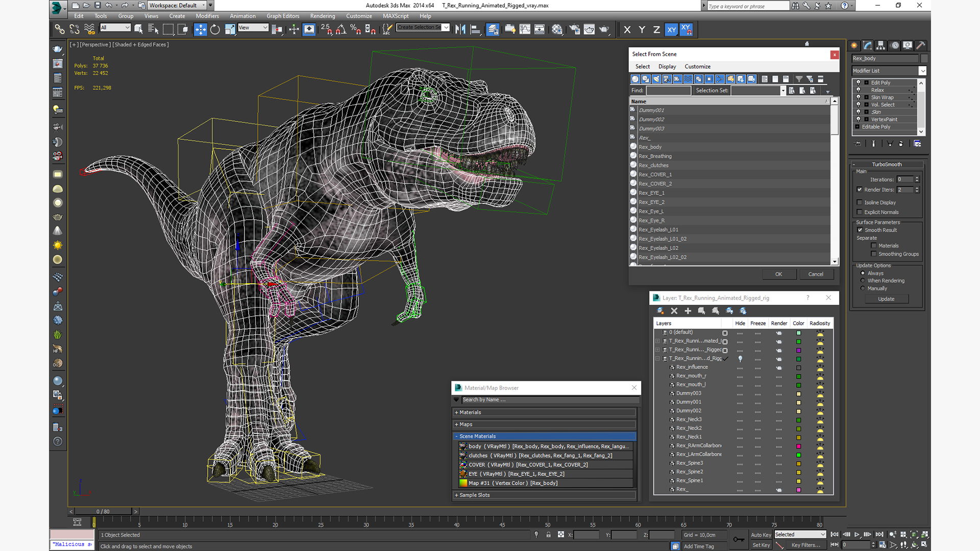Image resolution: width=980 pixels, height=551 pixels.
Task: Click the Find input field
Action: [x=669, y=91]
